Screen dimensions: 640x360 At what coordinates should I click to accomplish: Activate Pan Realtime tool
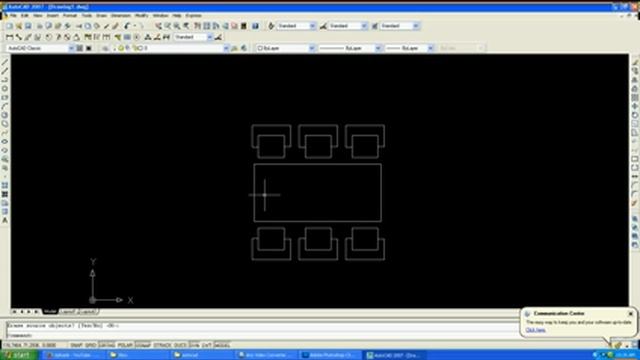(x=158, y=26)
